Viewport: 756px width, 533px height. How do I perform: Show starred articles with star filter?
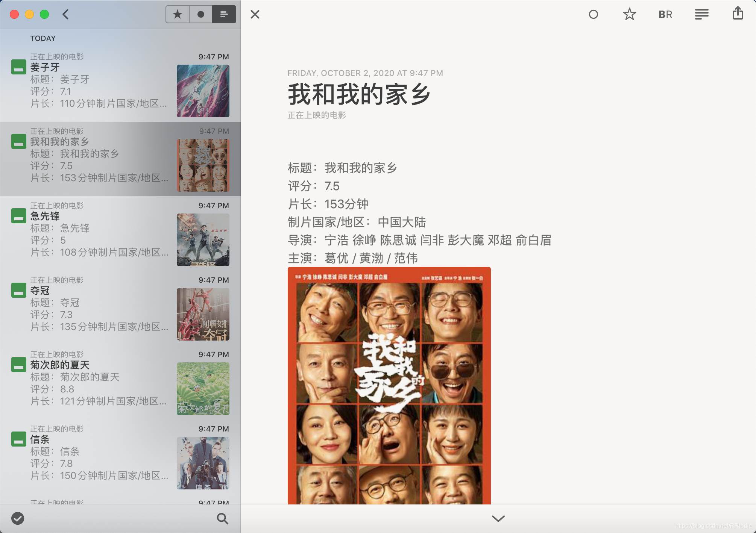pyautogui.click(x=178, y=15)
